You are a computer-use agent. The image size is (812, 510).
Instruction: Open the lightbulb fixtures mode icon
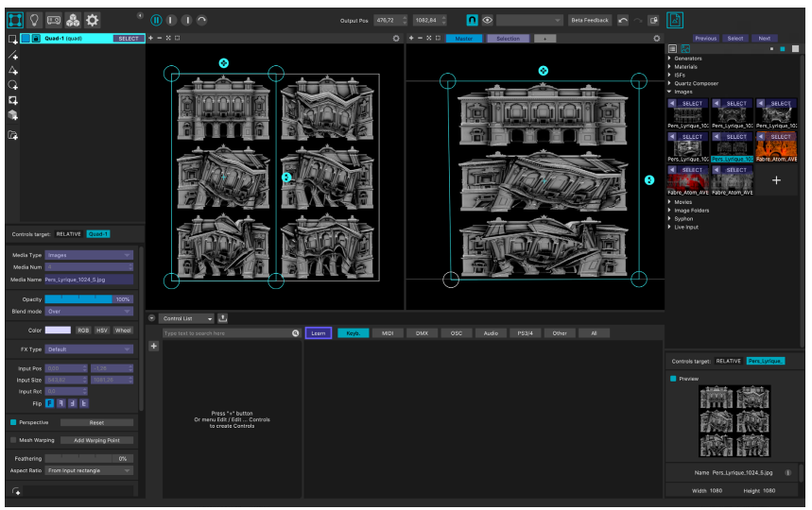[34, 20]
